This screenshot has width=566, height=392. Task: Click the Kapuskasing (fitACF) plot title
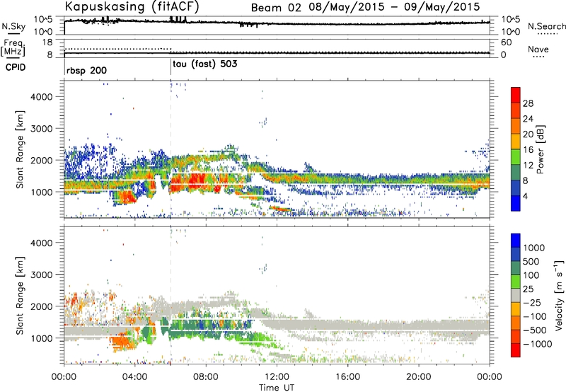[x=132, y=7]
